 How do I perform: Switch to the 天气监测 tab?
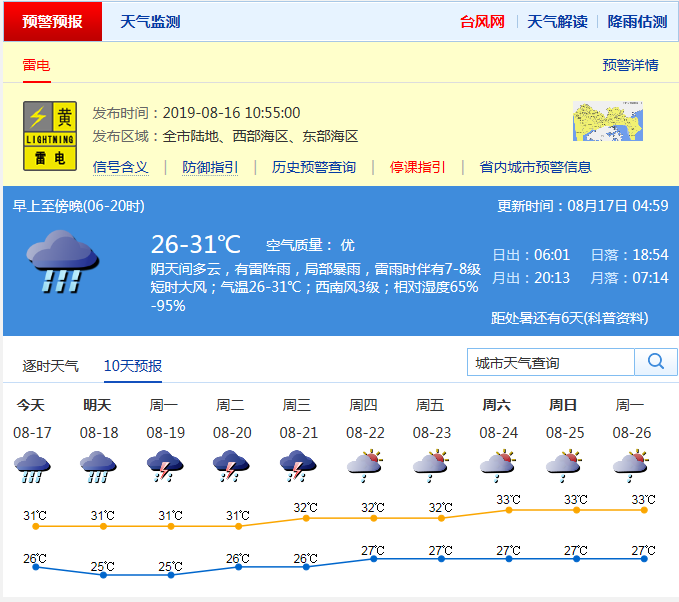point(150,22)
